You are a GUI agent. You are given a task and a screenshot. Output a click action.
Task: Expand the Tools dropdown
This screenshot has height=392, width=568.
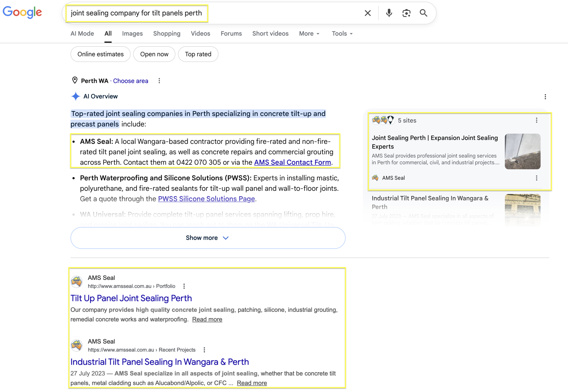click(x=342, y=33)
